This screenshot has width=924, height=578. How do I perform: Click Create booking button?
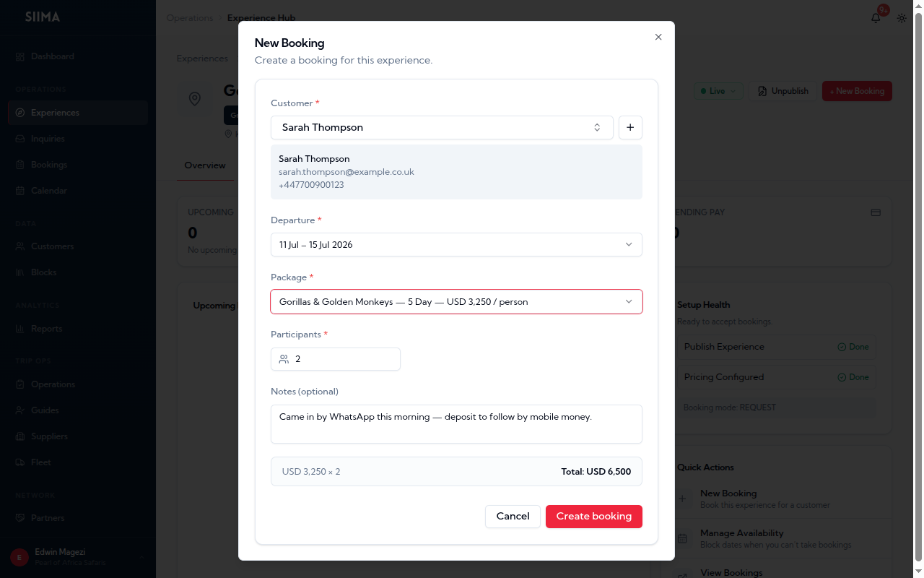pos(594,516)
